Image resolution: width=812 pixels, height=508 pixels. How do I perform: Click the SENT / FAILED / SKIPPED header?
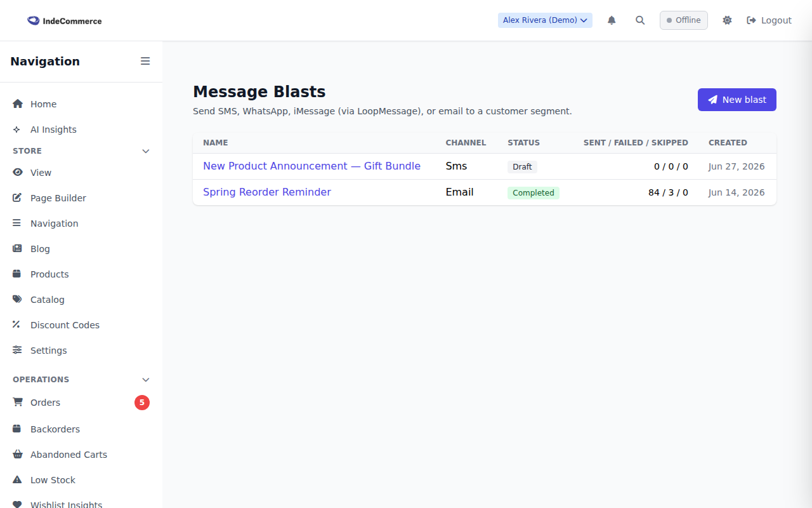636,143
